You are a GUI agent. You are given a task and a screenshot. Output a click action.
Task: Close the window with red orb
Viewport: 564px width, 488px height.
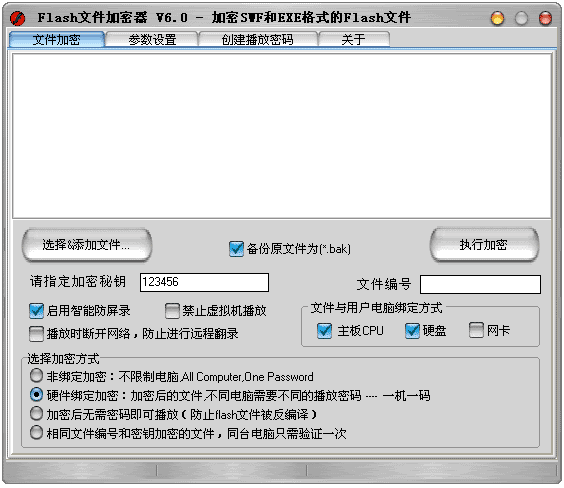pyautogui.click(x=545, y=18)
